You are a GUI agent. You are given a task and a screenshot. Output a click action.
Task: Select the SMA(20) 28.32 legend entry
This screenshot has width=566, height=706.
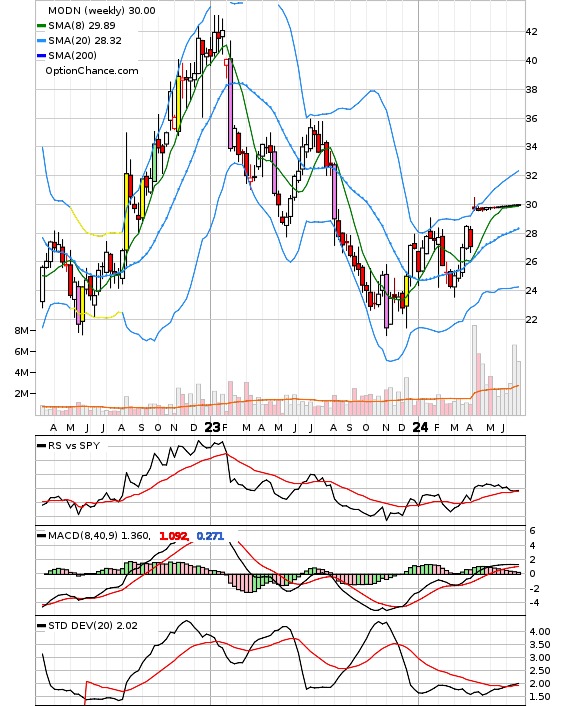point(85,41)
